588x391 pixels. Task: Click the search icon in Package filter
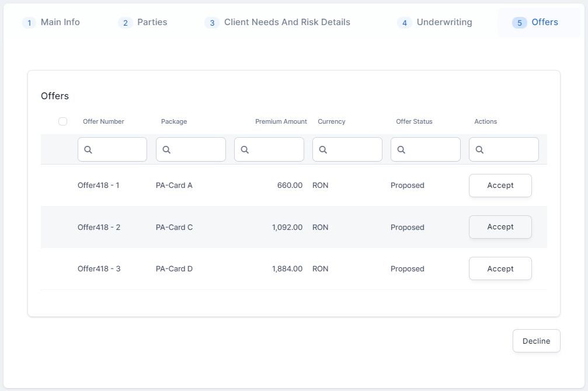pyautogui.click(x=166, y=150)
